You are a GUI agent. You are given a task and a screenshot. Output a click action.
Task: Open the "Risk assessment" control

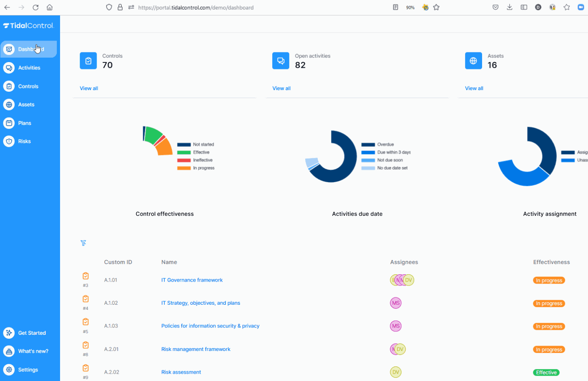point(181,372)
